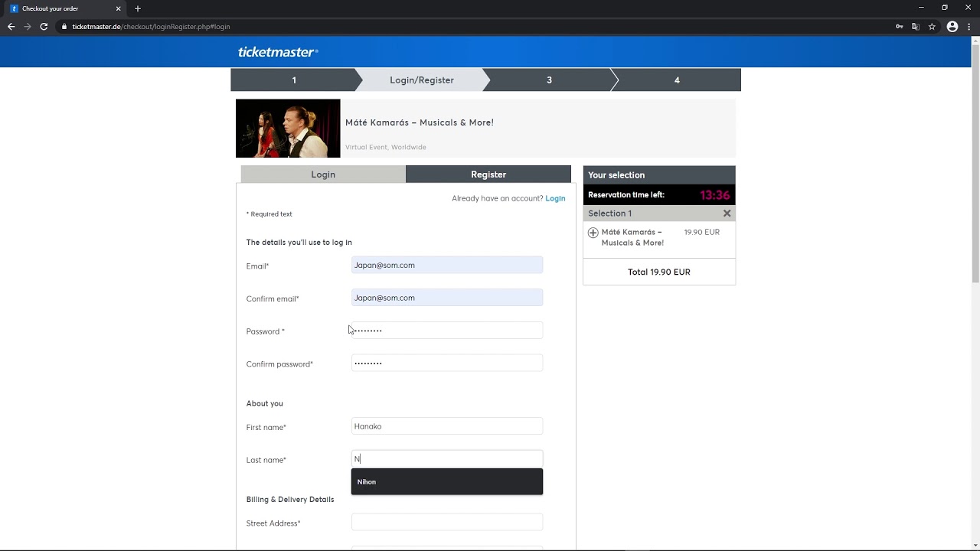Click the Login link beside Already have an account
The image size is (980, 551).
click(555, 198)
